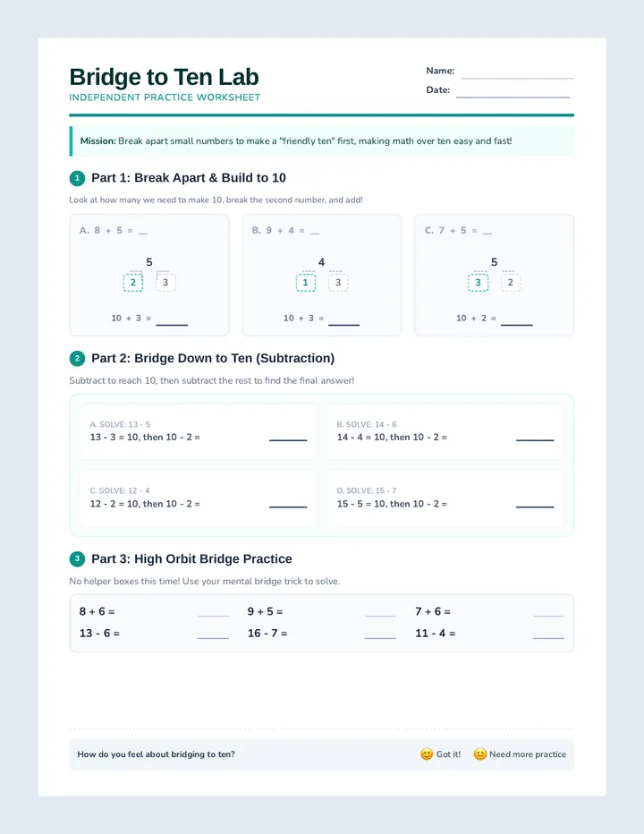The height and width of the screenshot is (834, 644).
Task: Click the Part 2 numbered circle badge
Action: tap(77, 359)
